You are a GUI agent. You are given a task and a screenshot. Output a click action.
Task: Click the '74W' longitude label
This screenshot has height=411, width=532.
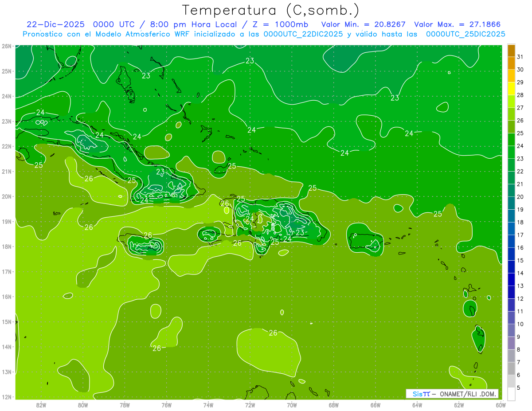point(208,405)
